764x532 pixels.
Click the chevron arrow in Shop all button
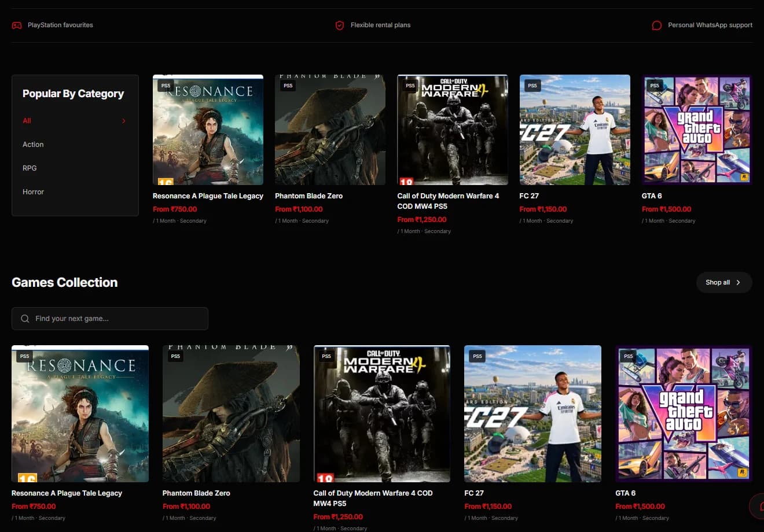(738, 283)
